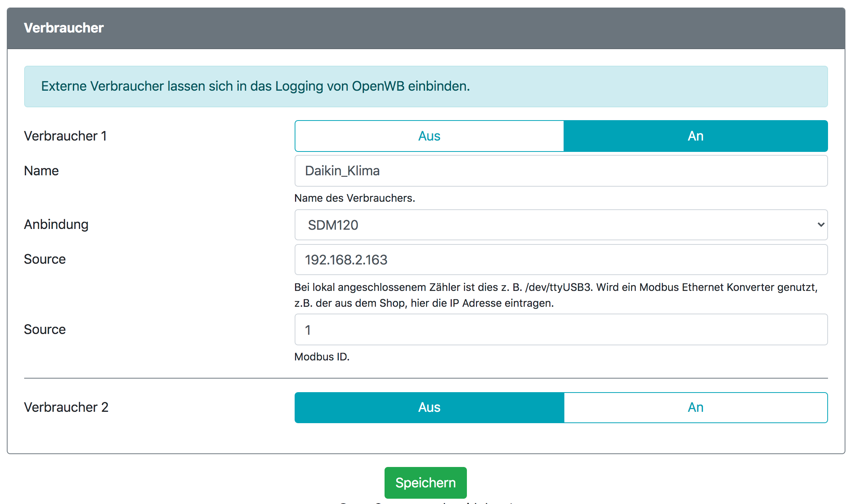This screenshot has width=859, height=504.
Task: Click the /dev/ttyUSB3 help paragraph
Action: 555,295
